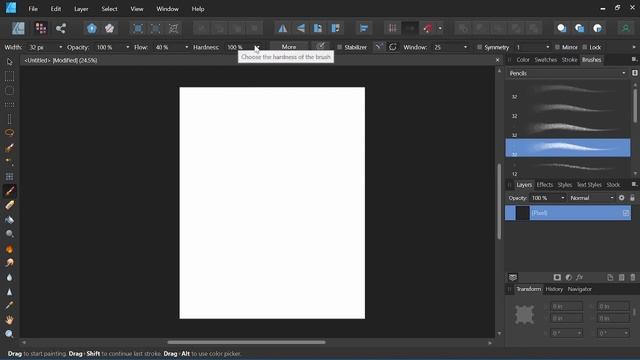Viewport: 640px width, 360px height.
Task: Select the Zoom magnifier tool
Action: tap(9, 334)
